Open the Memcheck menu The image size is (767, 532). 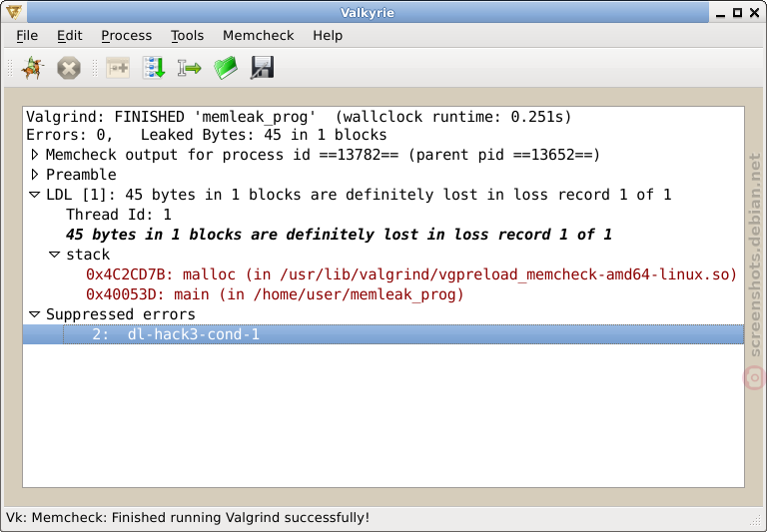(259, 36)
